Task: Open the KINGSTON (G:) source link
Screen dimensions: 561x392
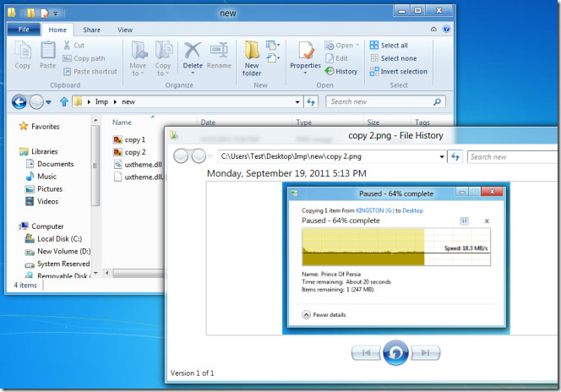Action: tap(375, 210)
